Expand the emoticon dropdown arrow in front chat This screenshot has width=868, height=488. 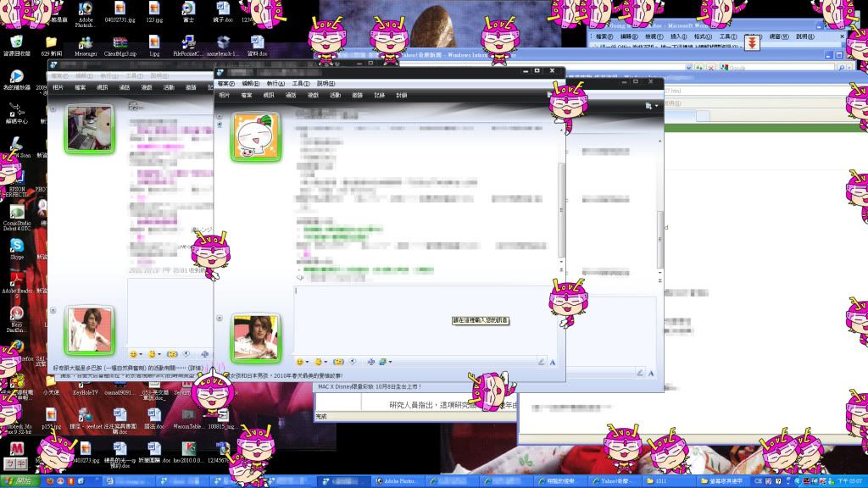(x=307, y=363)
